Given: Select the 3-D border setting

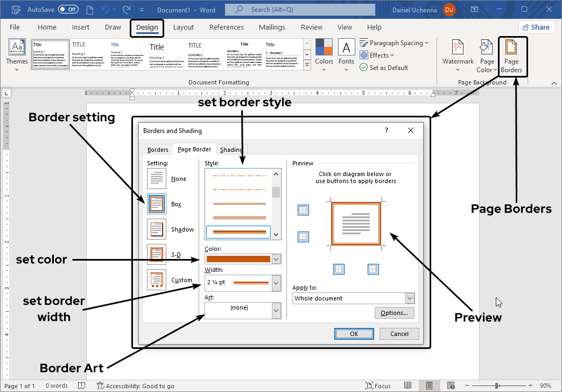Looking at the screenshot, I should click(x=156, y=254).
